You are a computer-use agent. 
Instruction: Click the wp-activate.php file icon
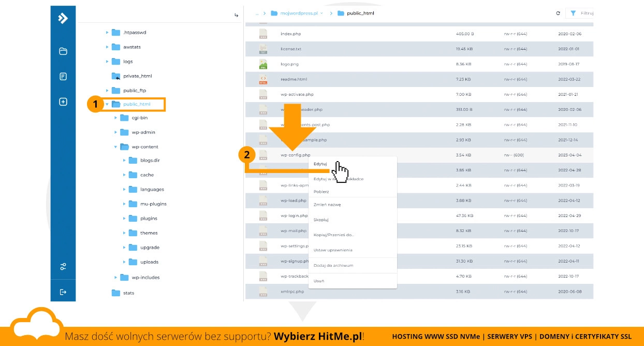point(263,95)
